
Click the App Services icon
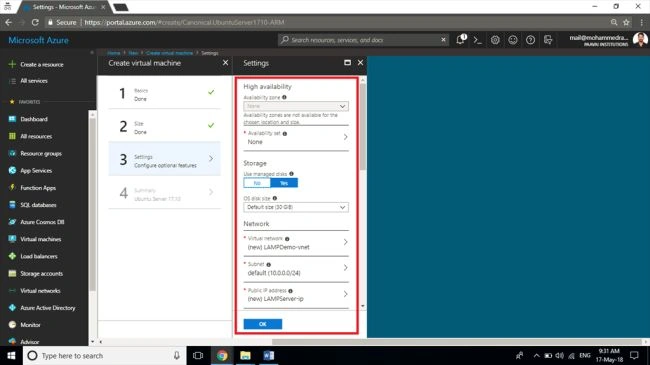tap(12, 170)
